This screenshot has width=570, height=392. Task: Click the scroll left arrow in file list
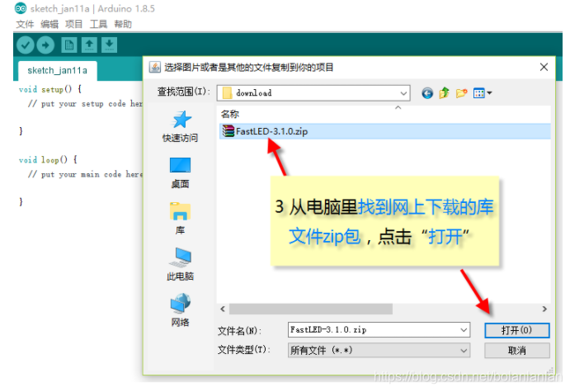[223, 309]
